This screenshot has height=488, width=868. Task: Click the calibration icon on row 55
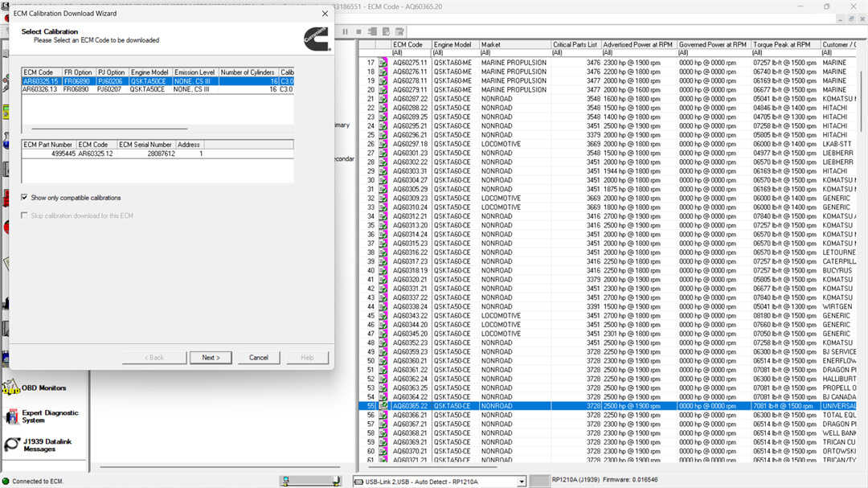point(383,407)
